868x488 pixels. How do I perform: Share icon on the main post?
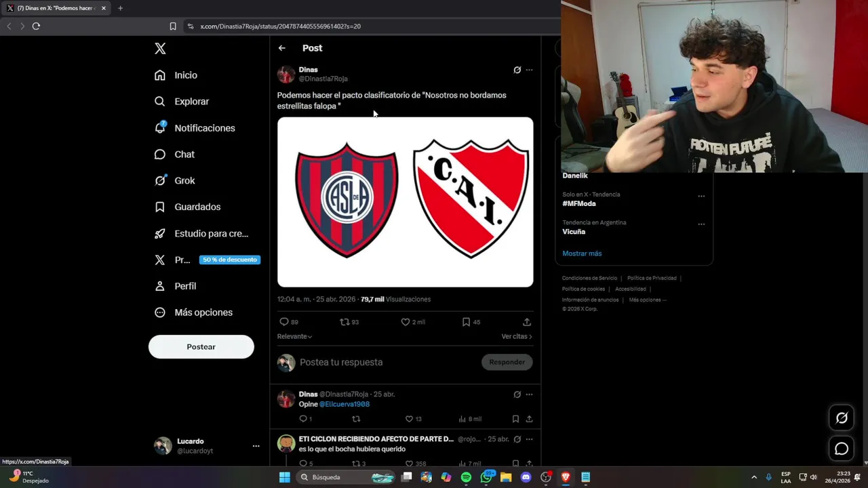pyautogui.click(x=527, y=322)
